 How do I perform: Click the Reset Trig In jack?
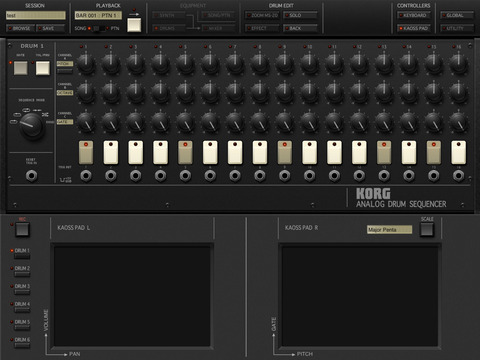(32, 175)
